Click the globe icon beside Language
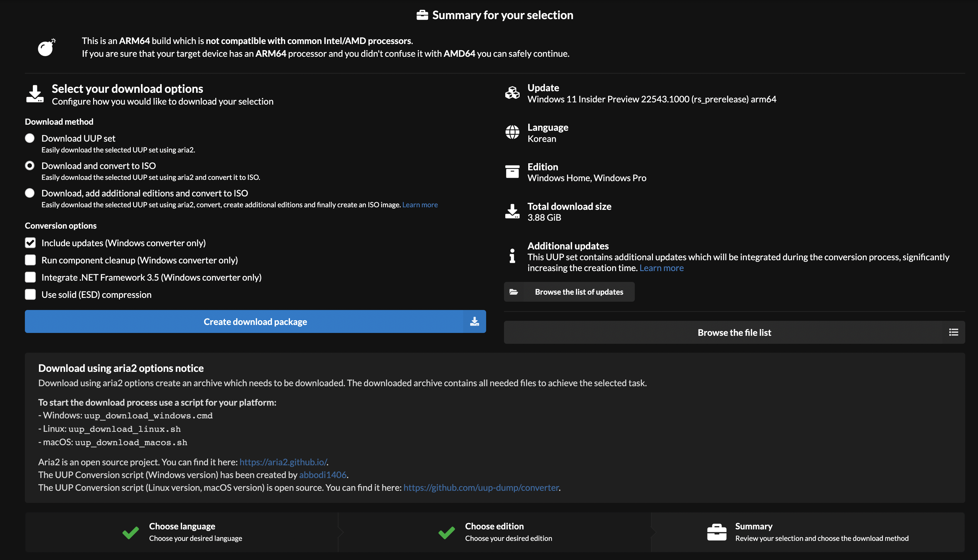 click(x=512, y=132)
